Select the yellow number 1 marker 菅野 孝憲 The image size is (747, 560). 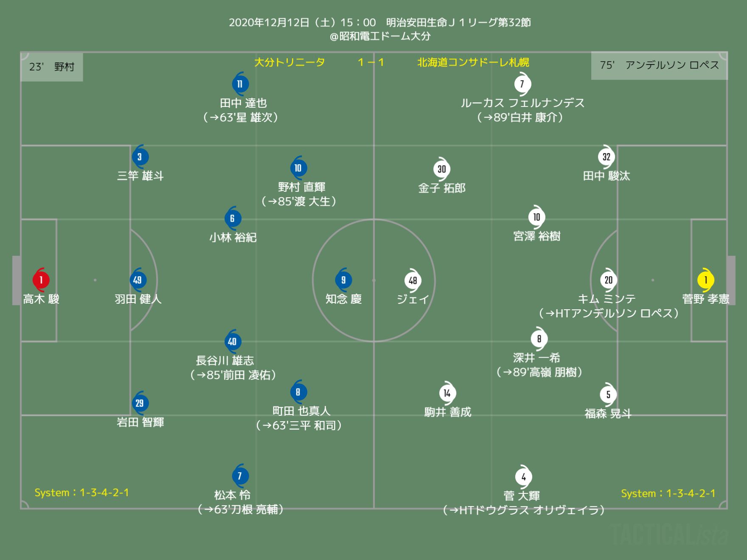pos(705,280)
